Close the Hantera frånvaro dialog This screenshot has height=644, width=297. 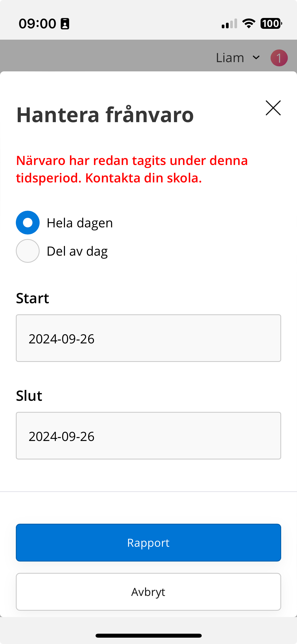click(273, 108)
